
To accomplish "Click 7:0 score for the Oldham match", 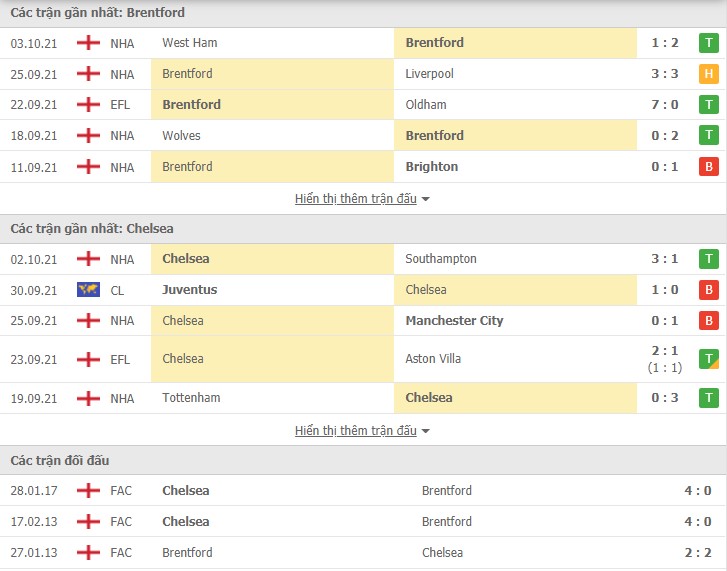I will tap(664, 105).
